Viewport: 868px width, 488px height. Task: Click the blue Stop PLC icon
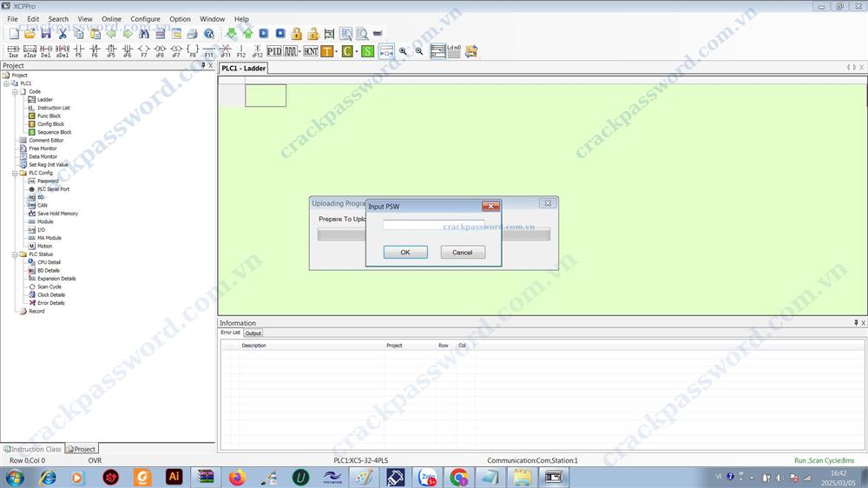[280, 34]
